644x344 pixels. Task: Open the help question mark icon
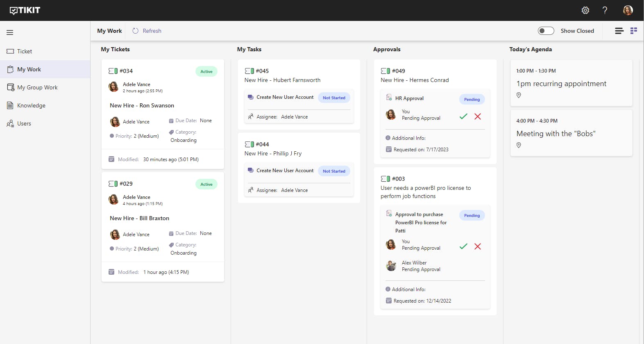[605, 10]
